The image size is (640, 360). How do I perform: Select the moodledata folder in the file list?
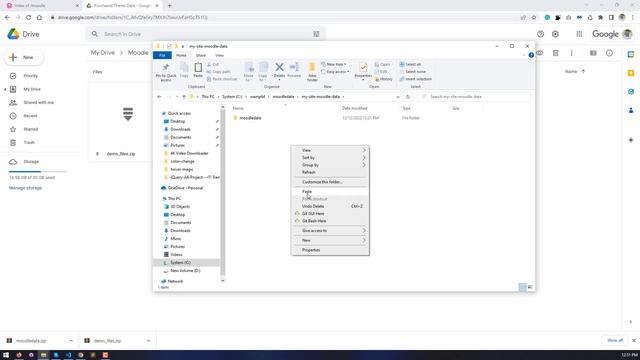[x=250, y=118]
